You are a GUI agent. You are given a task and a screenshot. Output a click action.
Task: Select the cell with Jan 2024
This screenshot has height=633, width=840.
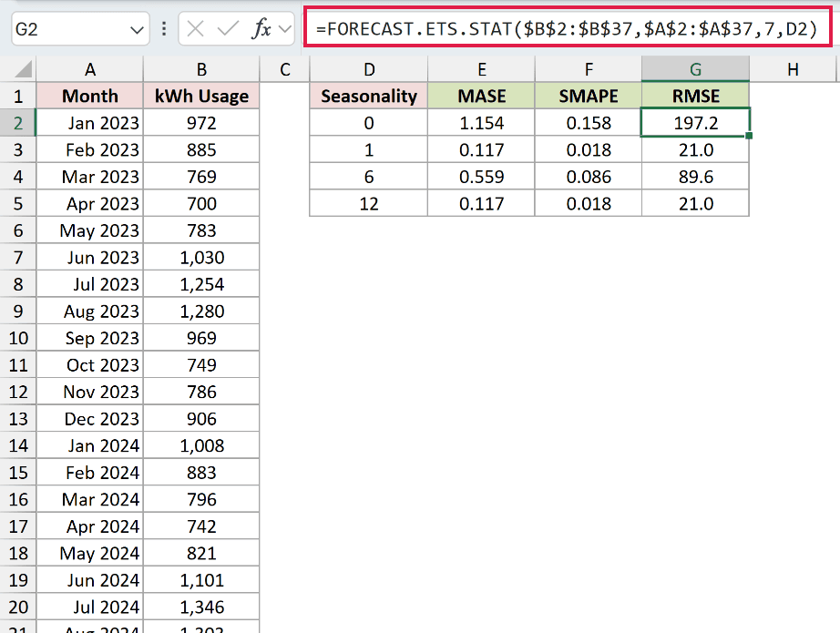[90, 445]
